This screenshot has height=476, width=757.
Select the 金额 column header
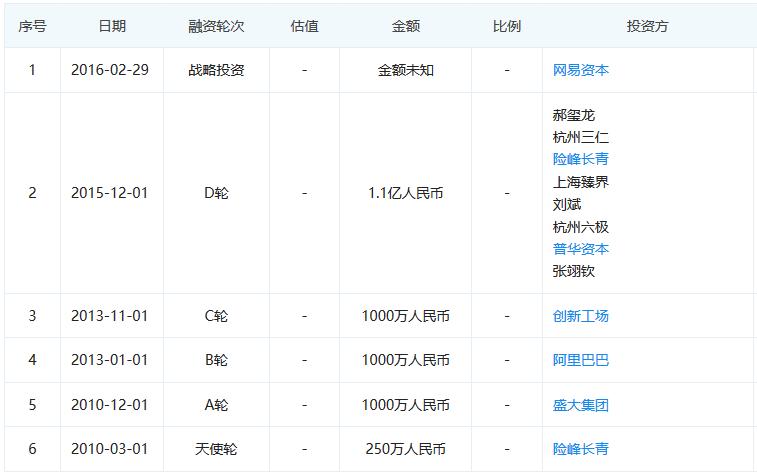[406, 26]
